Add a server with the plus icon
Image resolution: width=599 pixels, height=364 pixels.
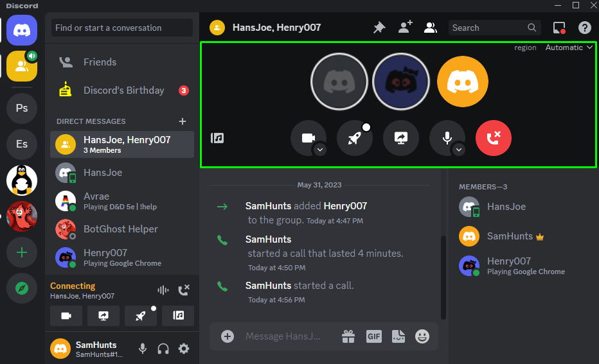22,252
